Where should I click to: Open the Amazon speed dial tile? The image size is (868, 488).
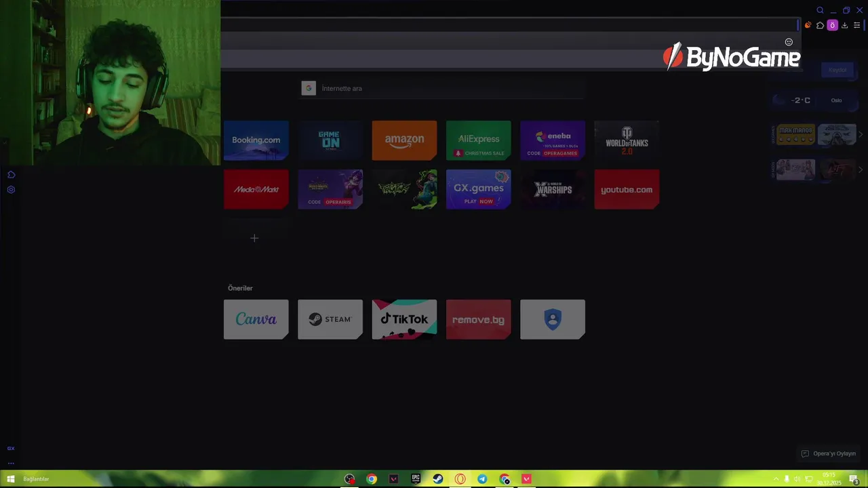point(404,140)
